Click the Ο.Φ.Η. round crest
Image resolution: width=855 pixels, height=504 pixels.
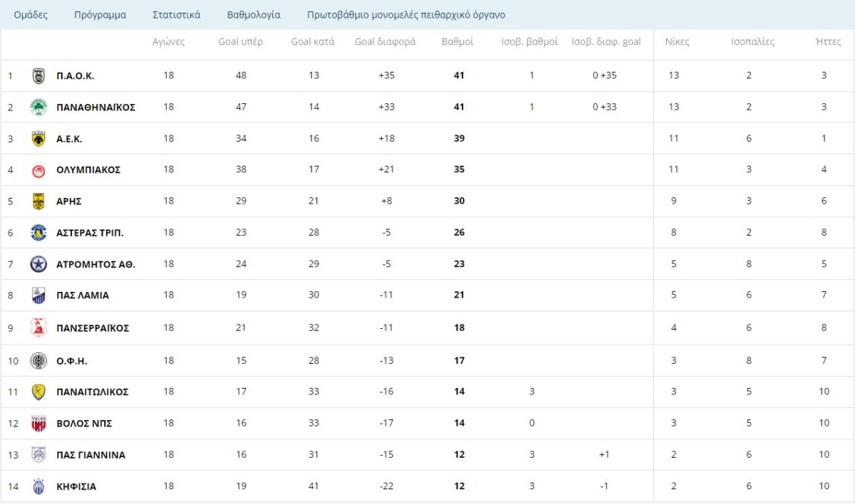coord(38,361)
